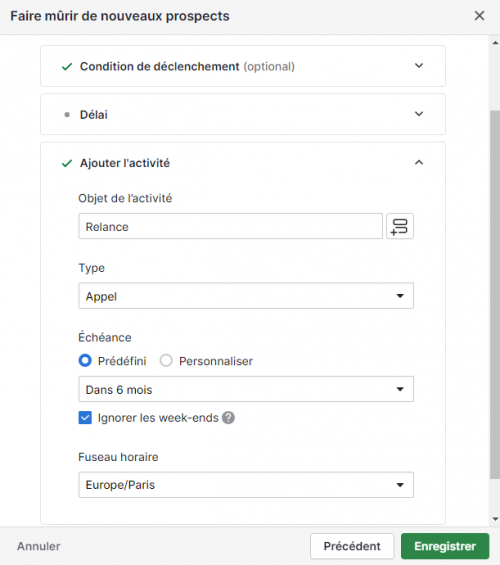Collapse the Ajouter l'activité section

pos(419,163)
